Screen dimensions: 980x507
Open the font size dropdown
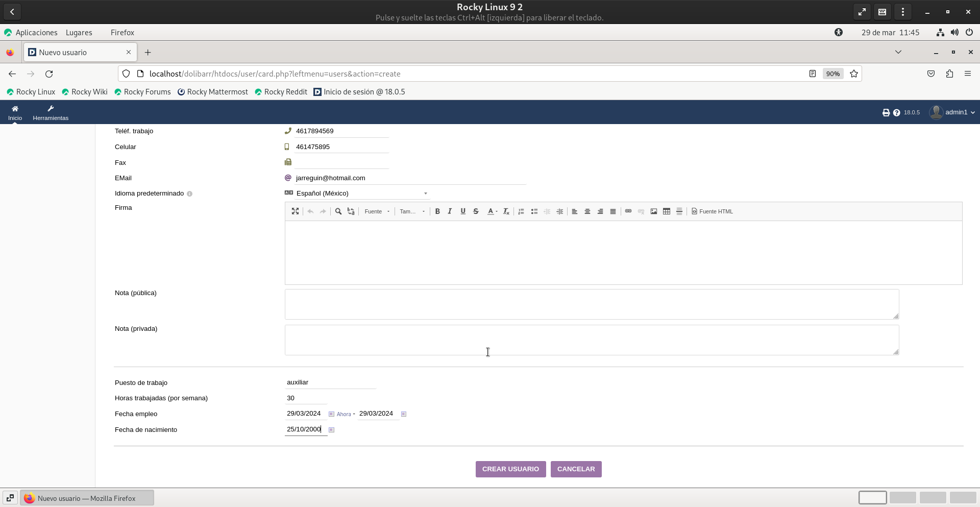[412, 211]
